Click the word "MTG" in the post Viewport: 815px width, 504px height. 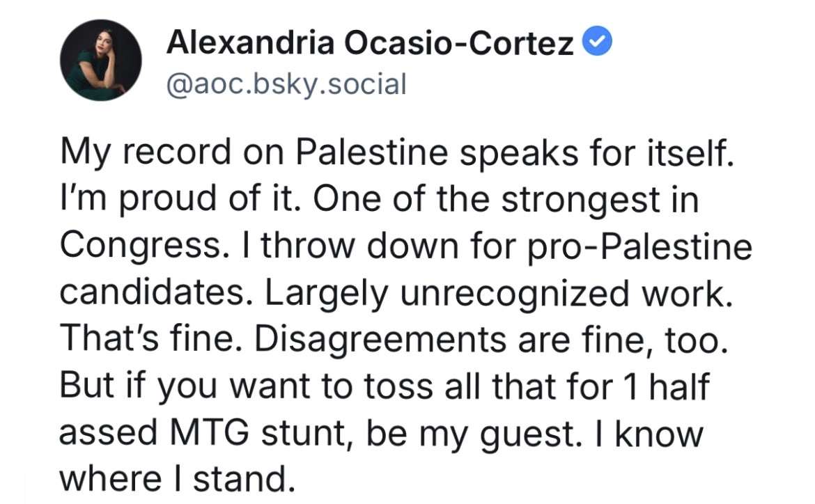[x=210, y=433]
